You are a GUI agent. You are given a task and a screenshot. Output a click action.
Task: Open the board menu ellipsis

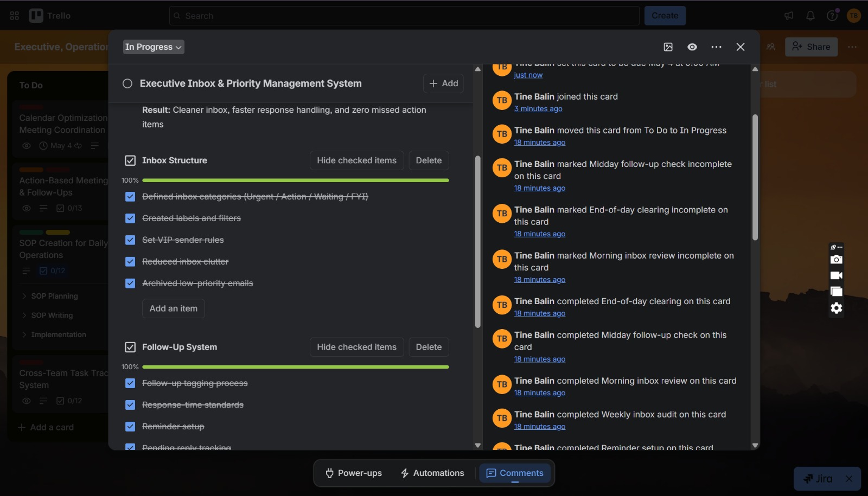852,47
